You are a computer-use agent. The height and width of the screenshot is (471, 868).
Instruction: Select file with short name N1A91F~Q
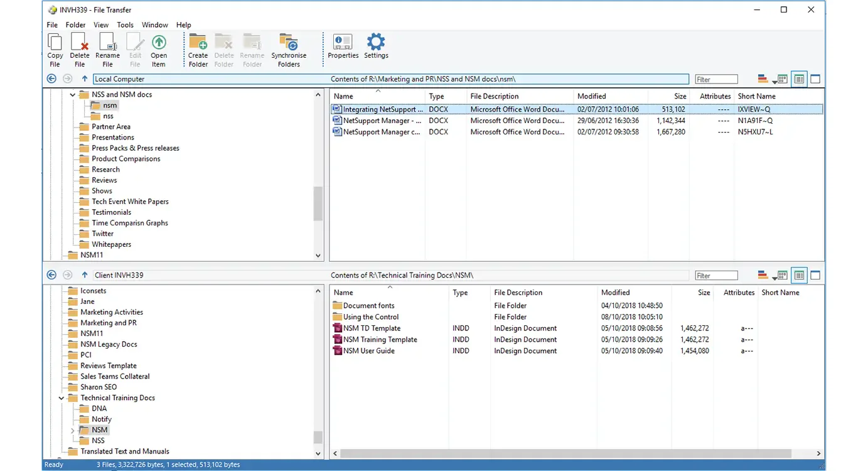(576, 121)
